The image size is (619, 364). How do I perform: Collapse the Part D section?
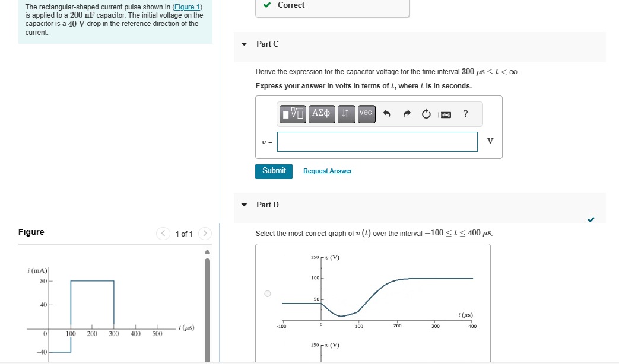click(x=243, y=204)
